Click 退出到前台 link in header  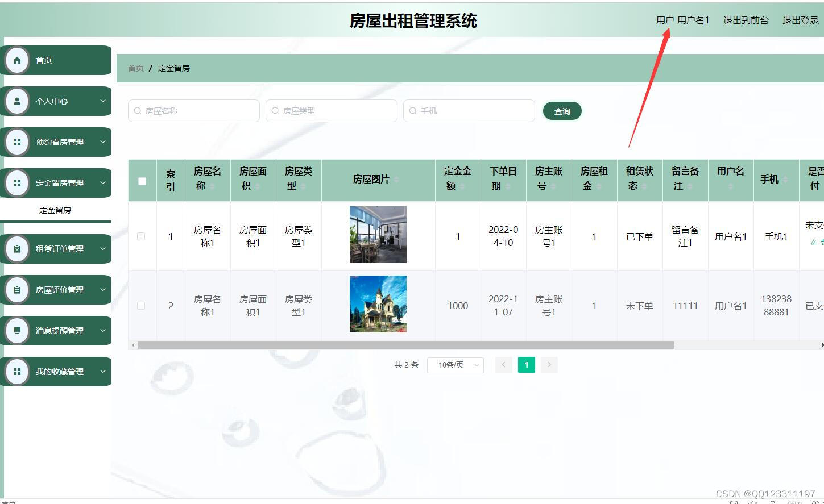pos(746,20)
